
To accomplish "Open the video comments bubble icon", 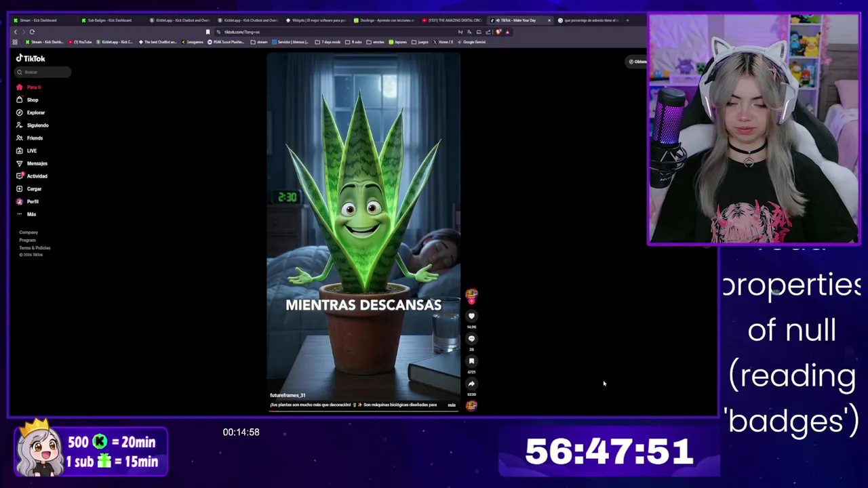I will 471,338.
